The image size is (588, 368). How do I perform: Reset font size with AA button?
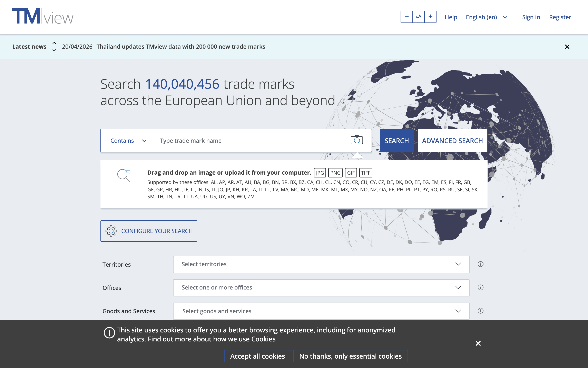click(x=418, y=17)
